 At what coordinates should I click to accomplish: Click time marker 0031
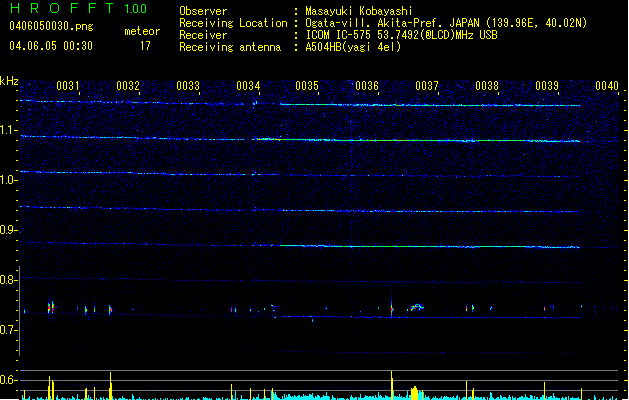(x=68, y=86)
